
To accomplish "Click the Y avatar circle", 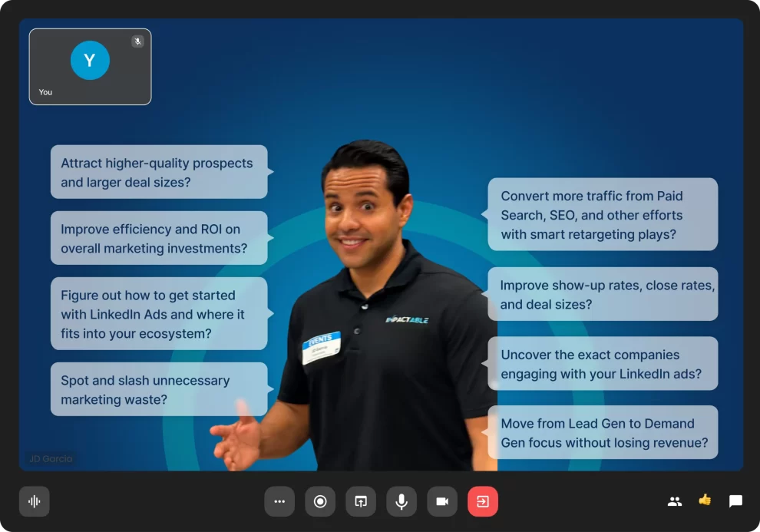I will 90,60.
